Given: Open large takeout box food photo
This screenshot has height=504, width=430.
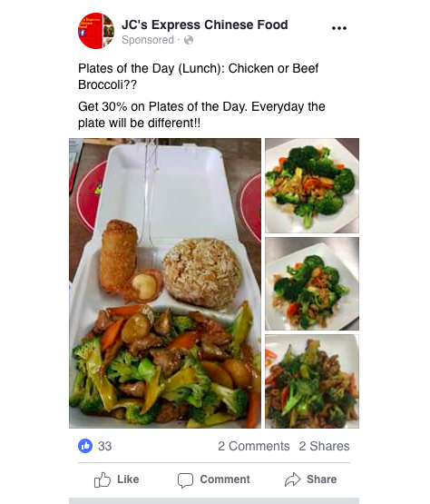Looking at the screenshot, I should 165,283.
